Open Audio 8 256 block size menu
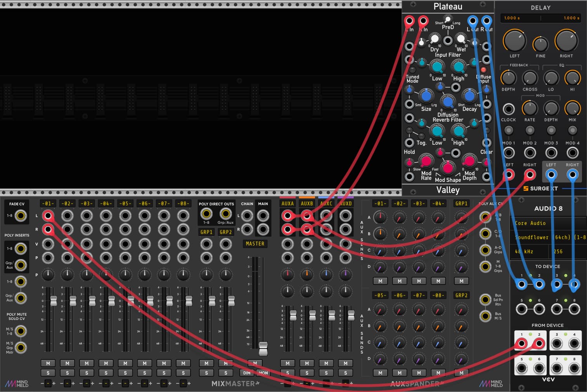Screen dimensions: 587x392 [568, 251]
